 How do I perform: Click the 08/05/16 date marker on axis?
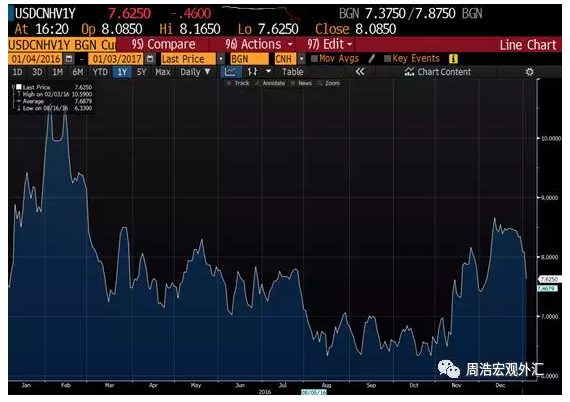(314, 393)
